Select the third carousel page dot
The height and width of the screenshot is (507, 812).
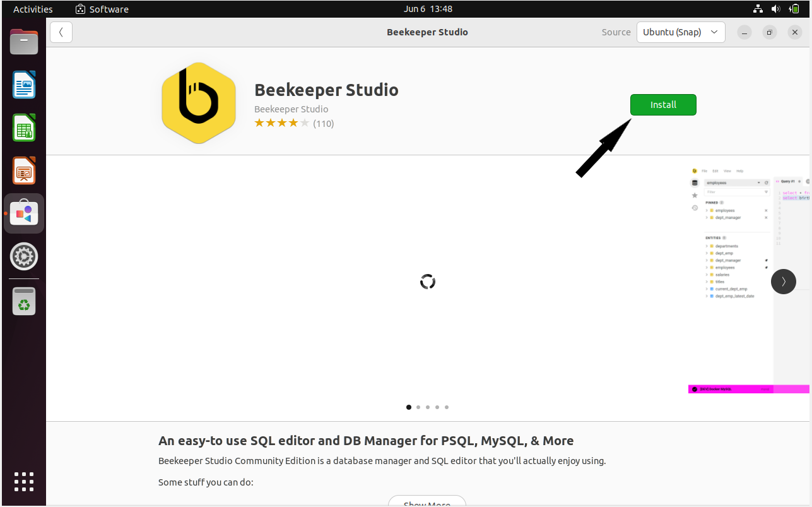tap(428, 407)
